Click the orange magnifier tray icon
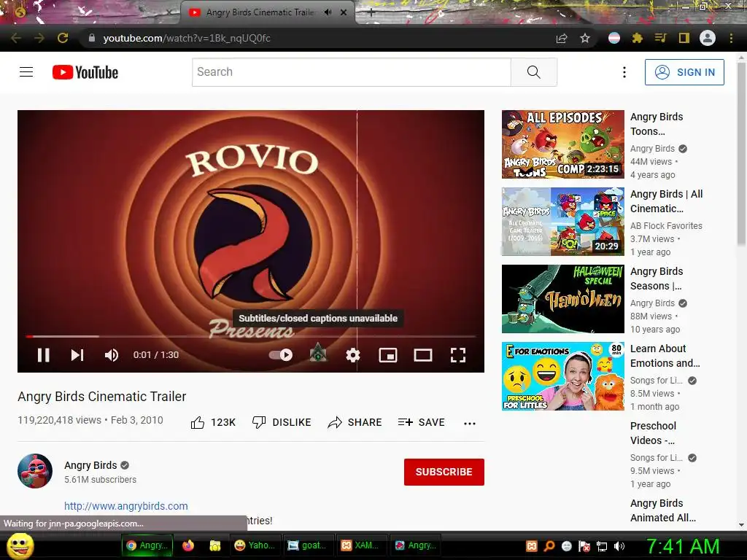 [x=549, y=546]
